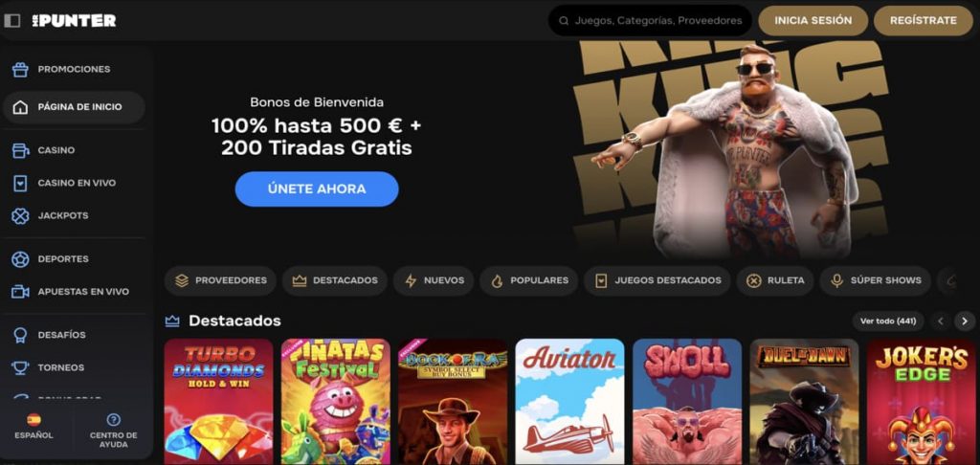Open Desafíos medal icon
Screen dimensions: 980x465
[20, 335]
